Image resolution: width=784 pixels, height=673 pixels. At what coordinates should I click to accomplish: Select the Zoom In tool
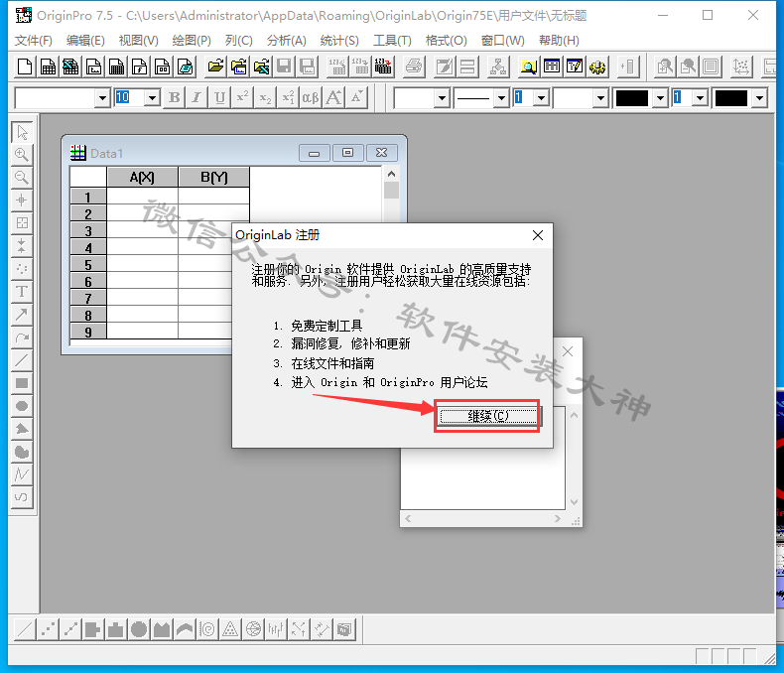[22, 155]
